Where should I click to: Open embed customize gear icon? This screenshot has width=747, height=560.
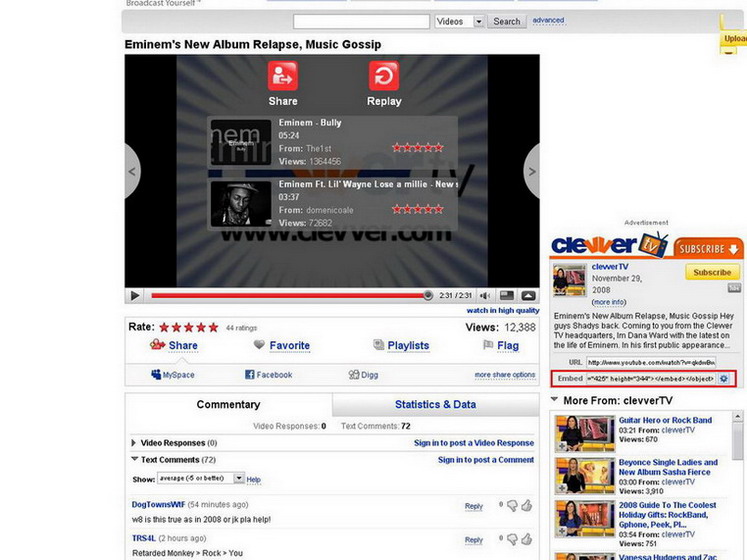(x=724, y=378)
